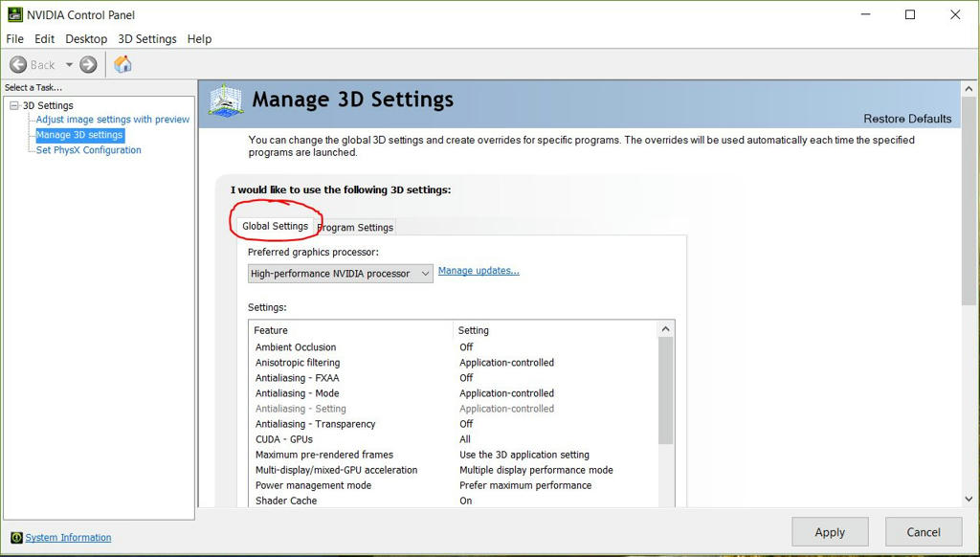The image size is (980, 557).
Task: Open the Manage updates link
Action: pyautogui.click(x=479, y=271)
